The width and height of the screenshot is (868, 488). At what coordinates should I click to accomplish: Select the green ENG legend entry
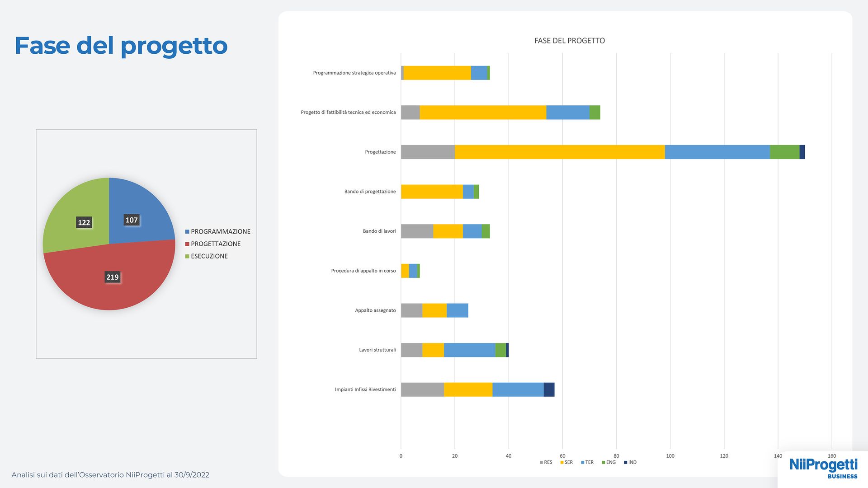click(x=609, y=462)
